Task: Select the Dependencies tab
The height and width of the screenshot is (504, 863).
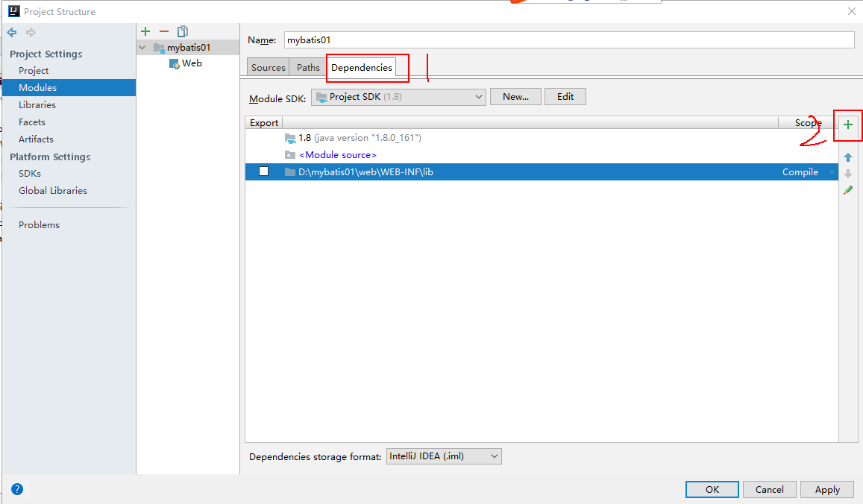Action: tap(362, 67)
